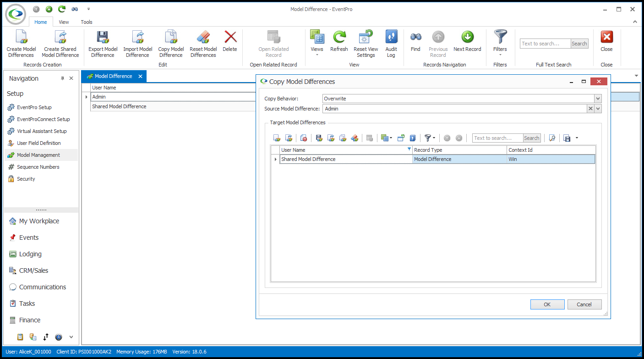The height and width of the screenshot is (359, 644).
Task: Collapse the ribbon using the top-right arrow
Action: click(635, 22)
